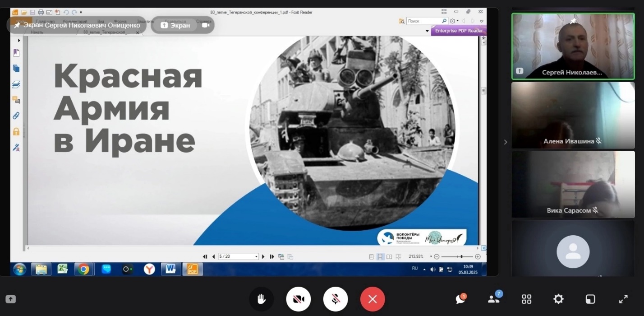Go to the next PDF page
This screenshot has height=316, width=644.
[263, 256]
